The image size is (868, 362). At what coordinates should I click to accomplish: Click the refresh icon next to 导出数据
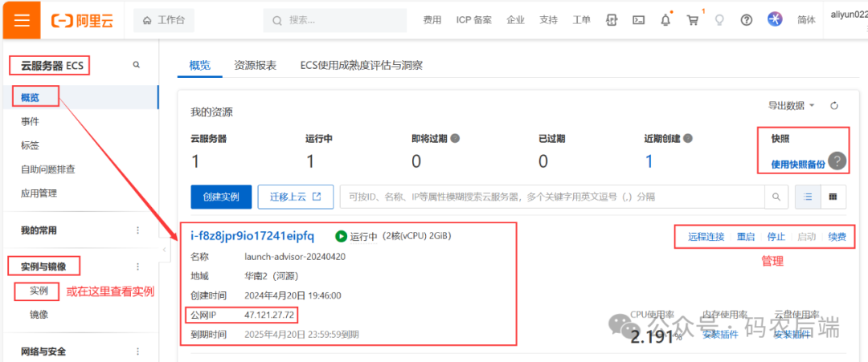(x=835, y=106)
